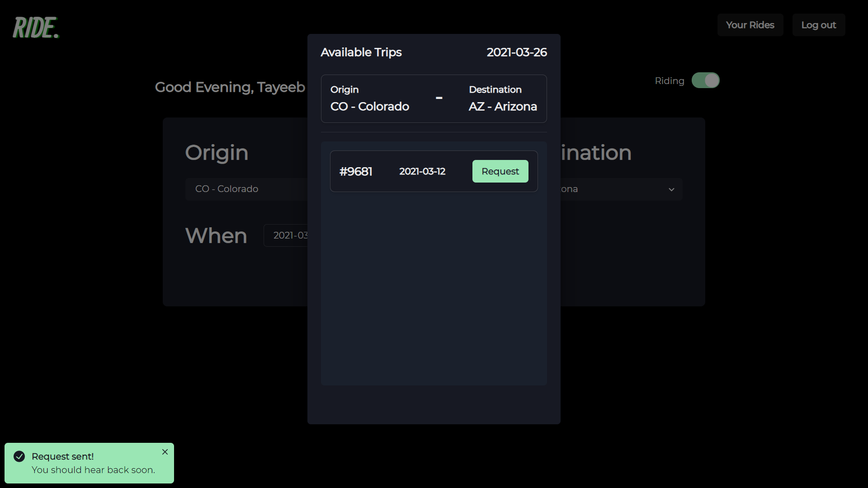
Task: Click the RIDE logo
Action: (x=36, y=28)
